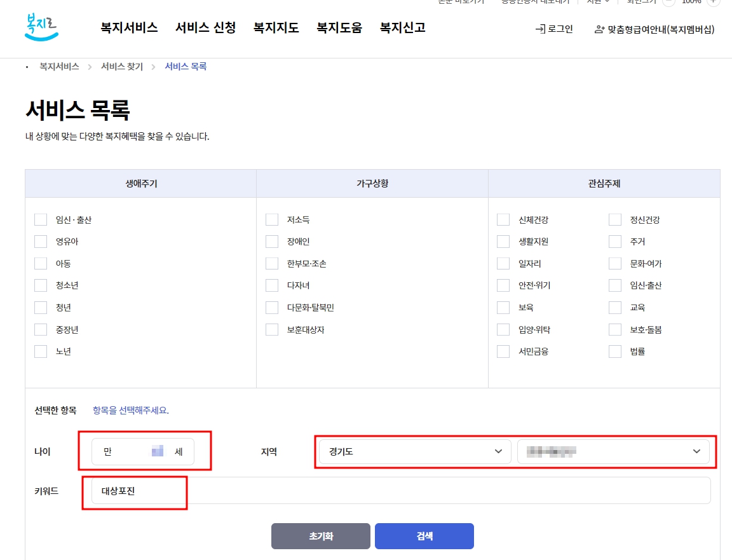Screen dimensions: 732x560
Task: Enable the 장애인 checkbox
Action: (271, 242)
